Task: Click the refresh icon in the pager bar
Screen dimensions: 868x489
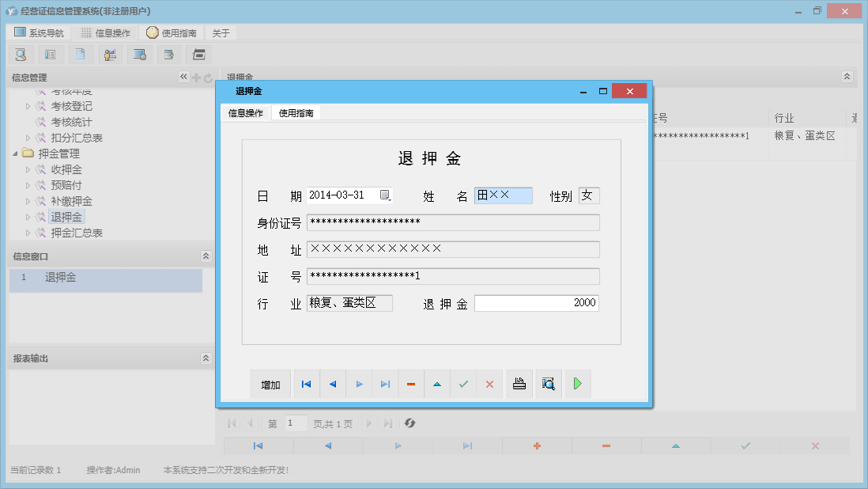Action: pos(409,423)
